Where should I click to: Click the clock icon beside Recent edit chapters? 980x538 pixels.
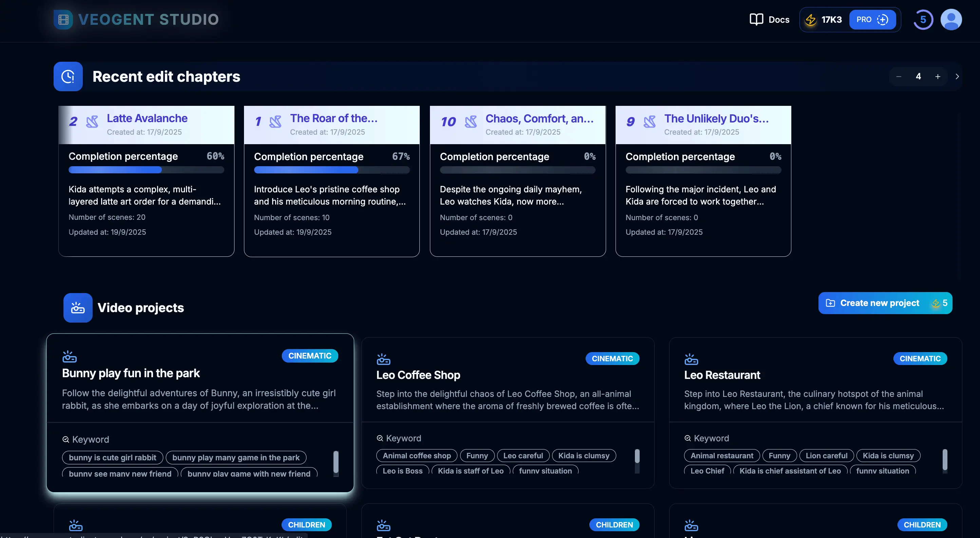68,76
